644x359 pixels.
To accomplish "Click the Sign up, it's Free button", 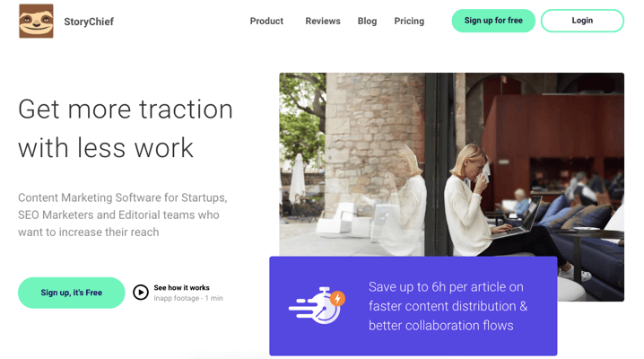I will point(72,293).
